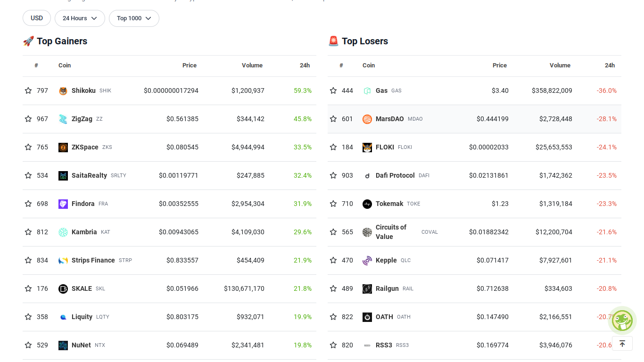Click FLOKI's price $0.00002033
Viewport: 644px width, 362px height.
pyautogui.click(x=489, y=147)
